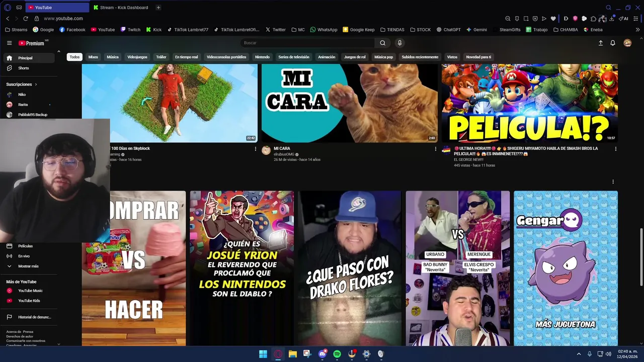644x362 pixels.
Task: Select the Todos filter chip
Action: [x=74, y=57]
